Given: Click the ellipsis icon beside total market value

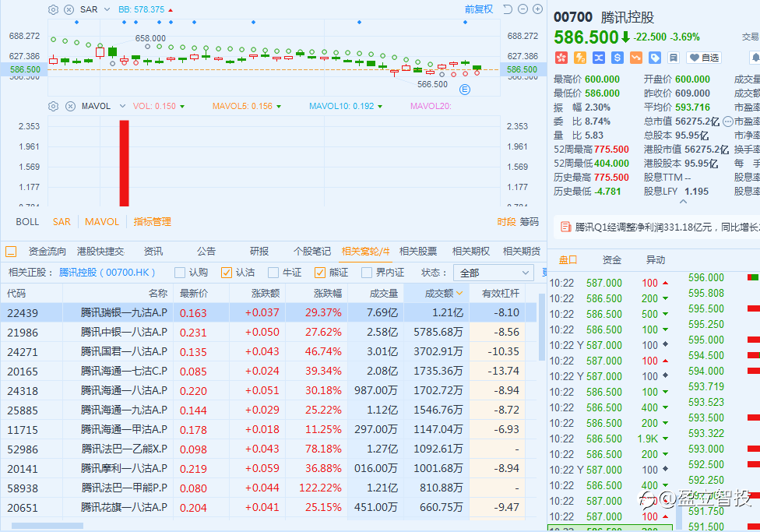Looking at the screenshot, I should coord(727,122).
